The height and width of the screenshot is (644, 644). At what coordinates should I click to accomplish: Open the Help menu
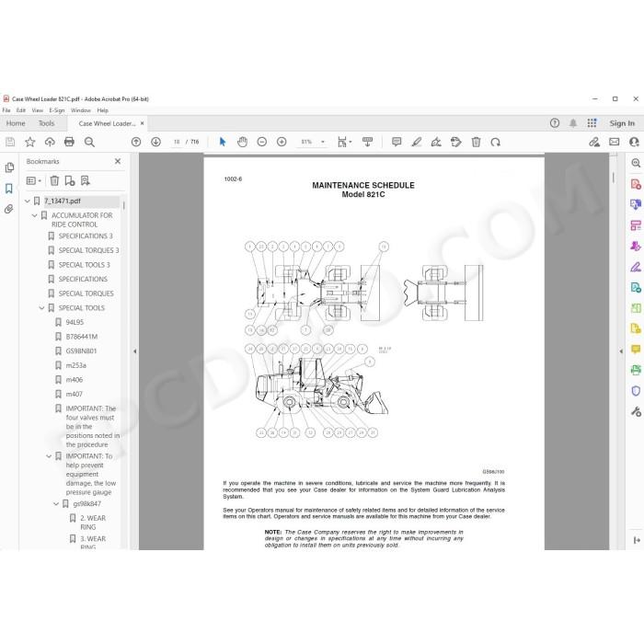pos(103,110)
